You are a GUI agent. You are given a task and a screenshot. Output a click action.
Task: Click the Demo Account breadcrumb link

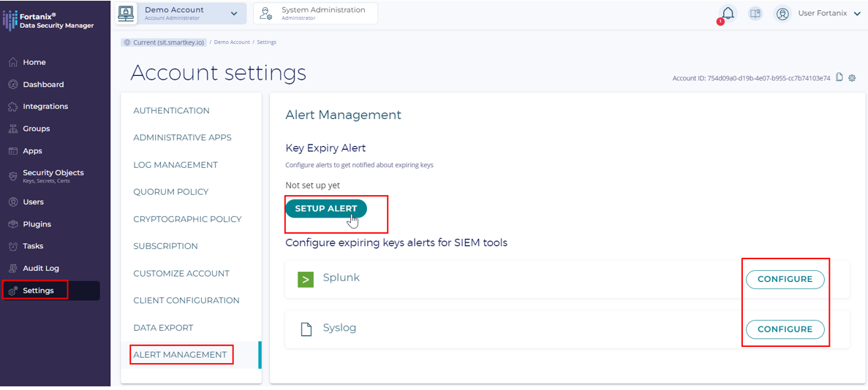click(x=231, y=42)
